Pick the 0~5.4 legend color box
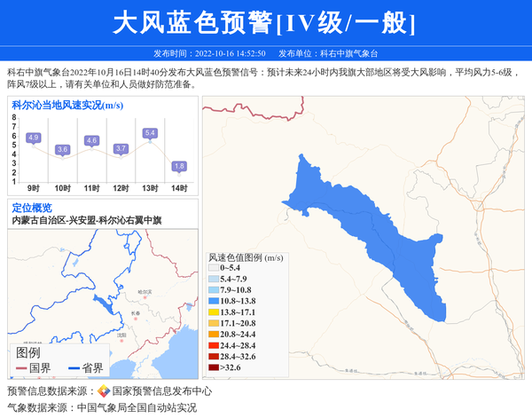 coord(213,267)
